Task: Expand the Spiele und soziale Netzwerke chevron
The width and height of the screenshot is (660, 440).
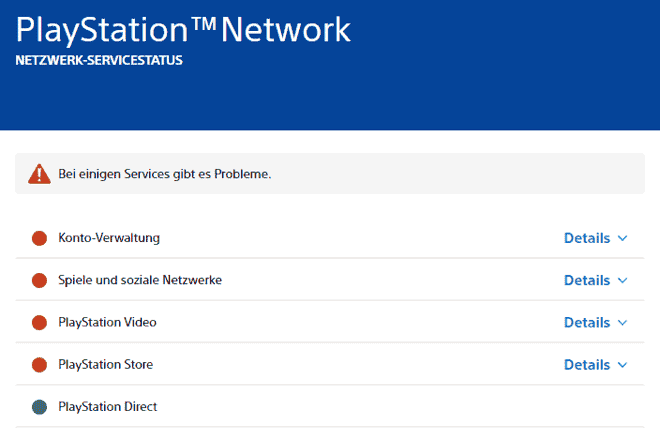Action: (x=622, y=280)
